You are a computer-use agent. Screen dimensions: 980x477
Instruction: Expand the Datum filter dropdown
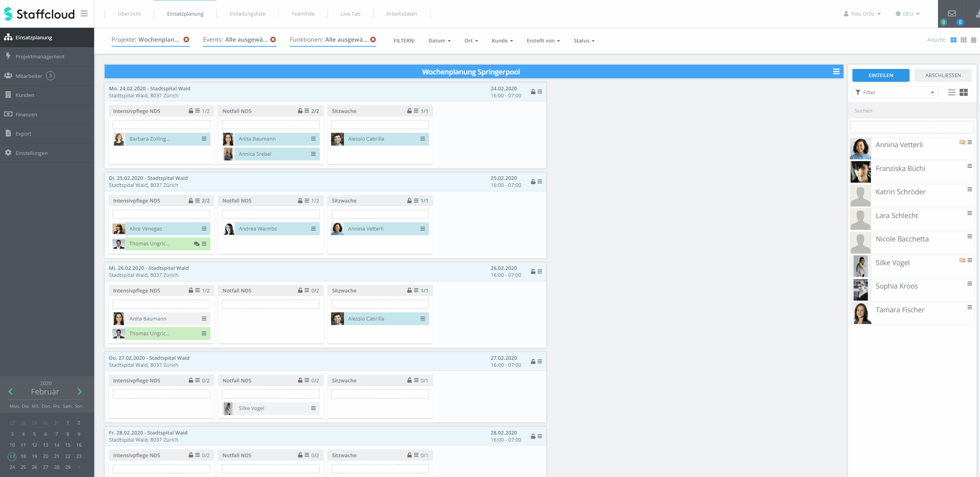439,40
